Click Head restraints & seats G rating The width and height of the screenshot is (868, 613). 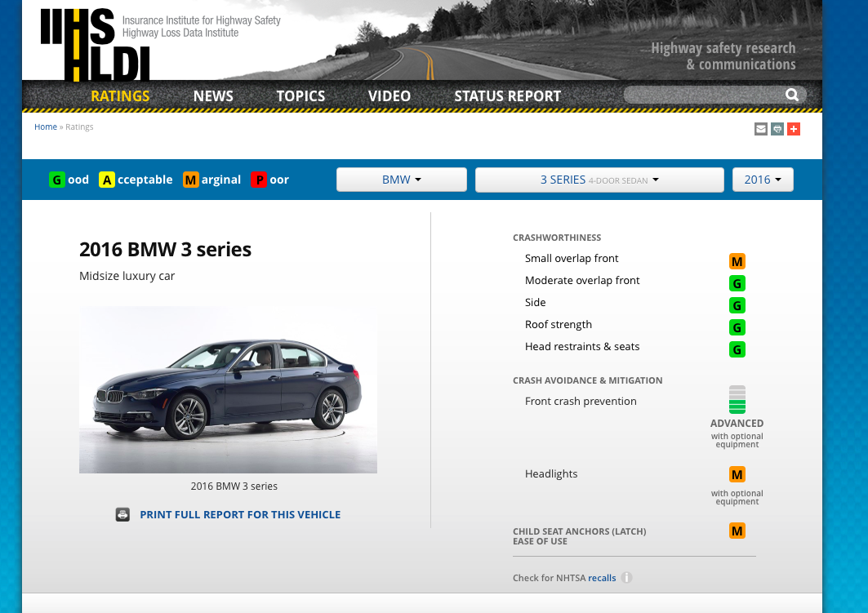[737, 349]
